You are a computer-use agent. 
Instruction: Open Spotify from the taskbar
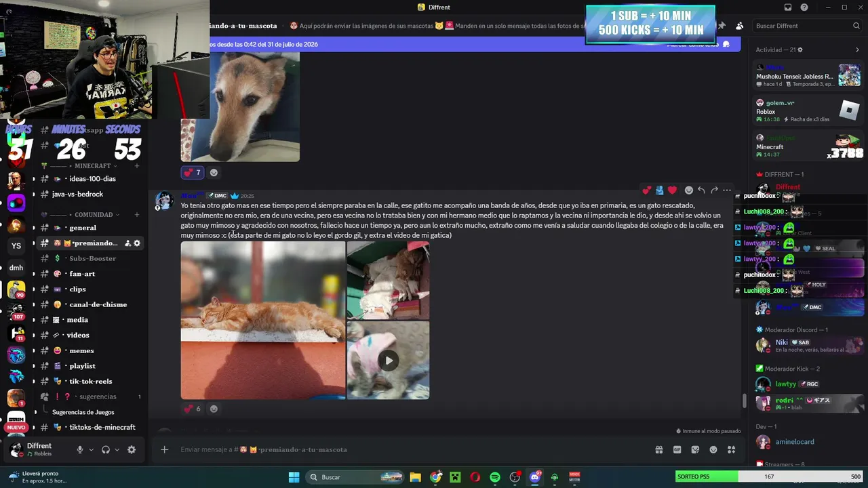coord(495,477)
